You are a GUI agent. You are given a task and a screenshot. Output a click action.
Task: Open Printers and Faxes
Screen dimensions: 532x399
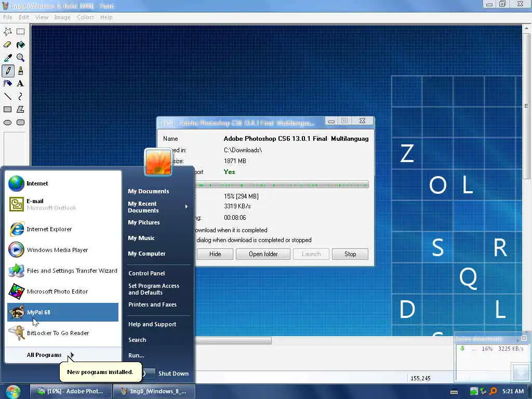click(x=152, y=304)
